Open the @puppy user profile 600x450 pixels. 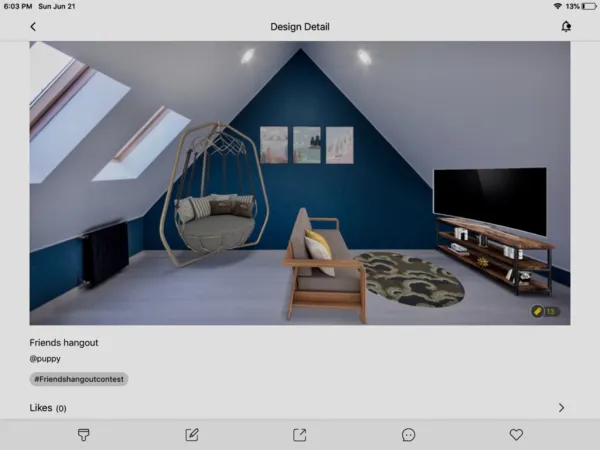coord(45,358)
